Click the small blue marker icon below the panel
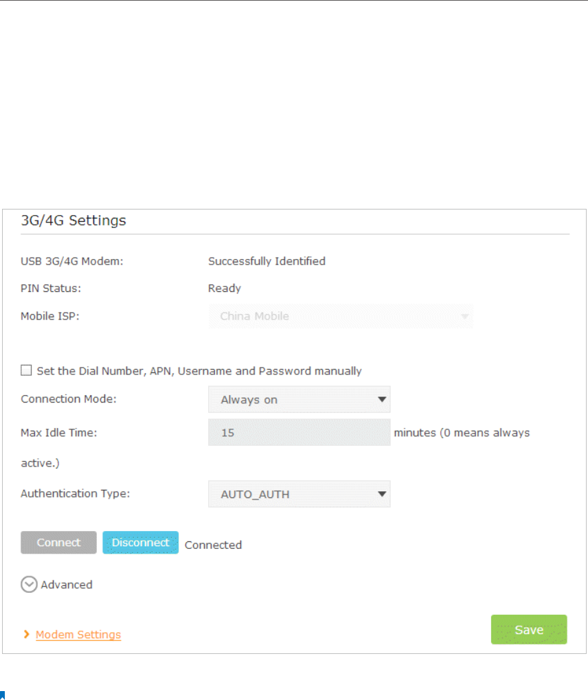 [3, 696]
